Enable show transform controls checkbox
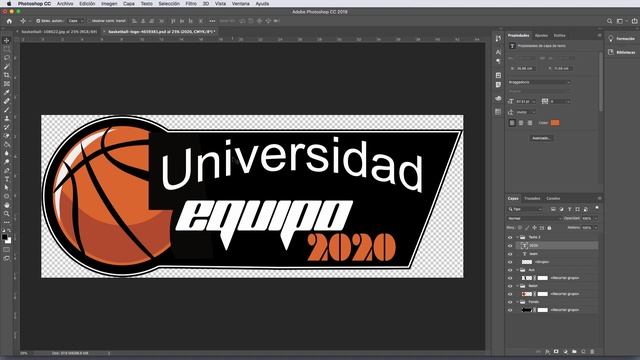 point(89,21)
